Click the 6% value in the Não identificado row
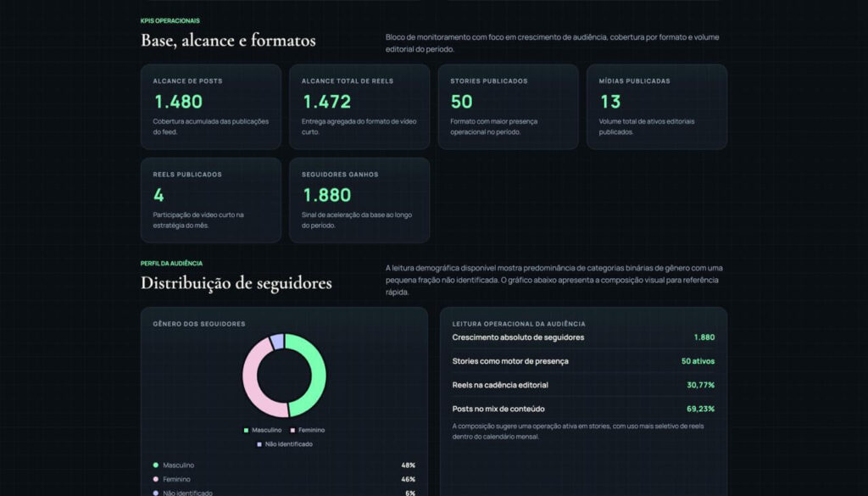868x496 pixels. (x=410, y=493)
